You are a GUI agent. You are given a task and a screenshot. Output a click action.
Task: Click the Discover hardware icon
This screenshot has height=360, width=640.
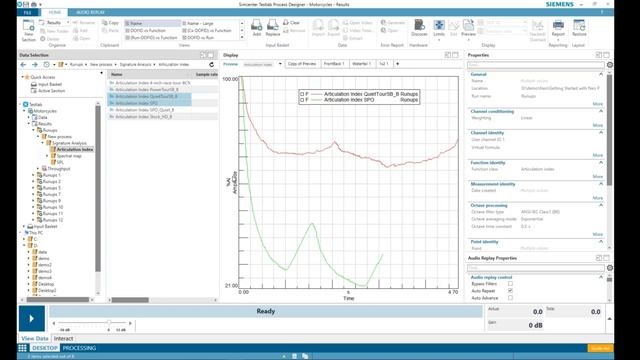click(x=419, y=28)
